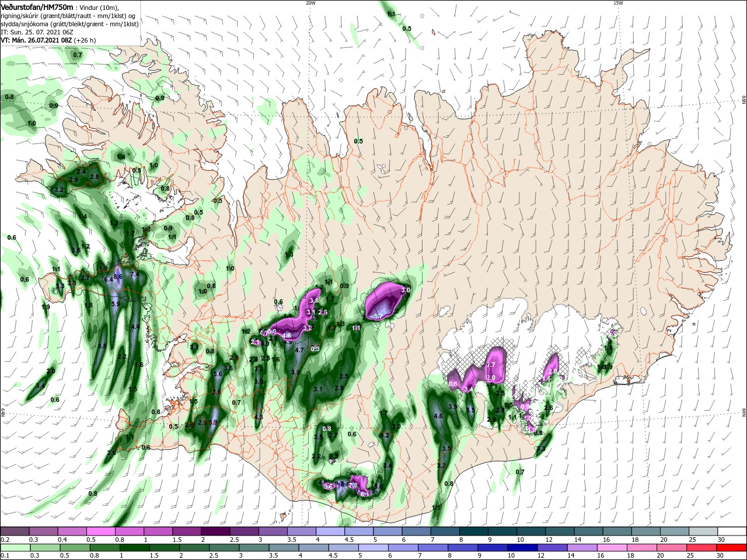This screenshot has height=560, width=747.
Task: Click the rain legend swatch starting at 0.8
Action: (x=104, y=547)
